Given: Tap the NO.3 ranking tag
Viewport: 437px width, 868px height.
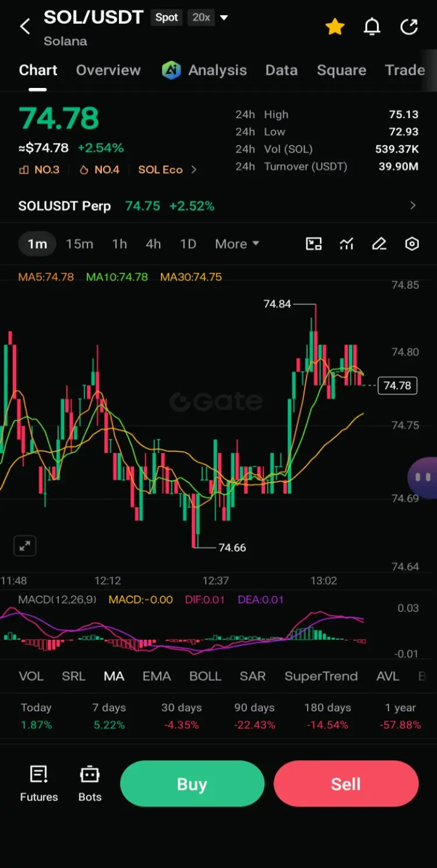Looking at the screenshot, I should 39,170.
